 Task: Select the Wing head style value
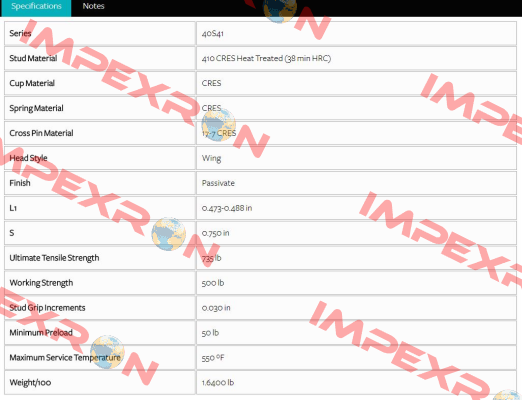coord(211,158)
